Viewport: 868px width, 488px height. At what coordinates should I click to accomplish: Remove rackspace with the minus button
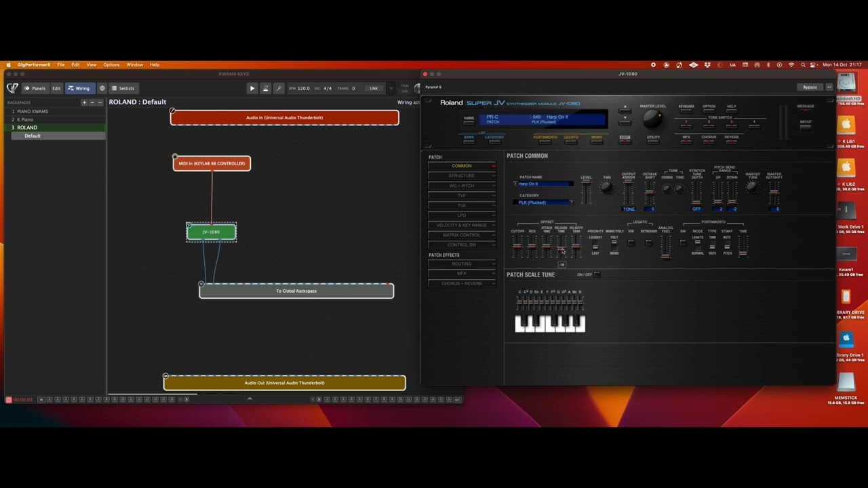92,102
